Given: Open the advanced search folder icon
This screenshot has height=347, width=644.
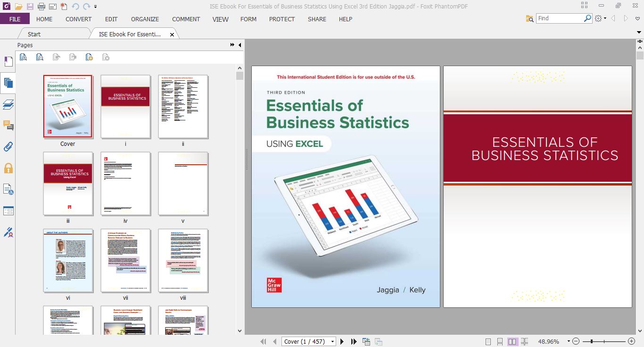Looking at the screenshot, I should [530, 18].
